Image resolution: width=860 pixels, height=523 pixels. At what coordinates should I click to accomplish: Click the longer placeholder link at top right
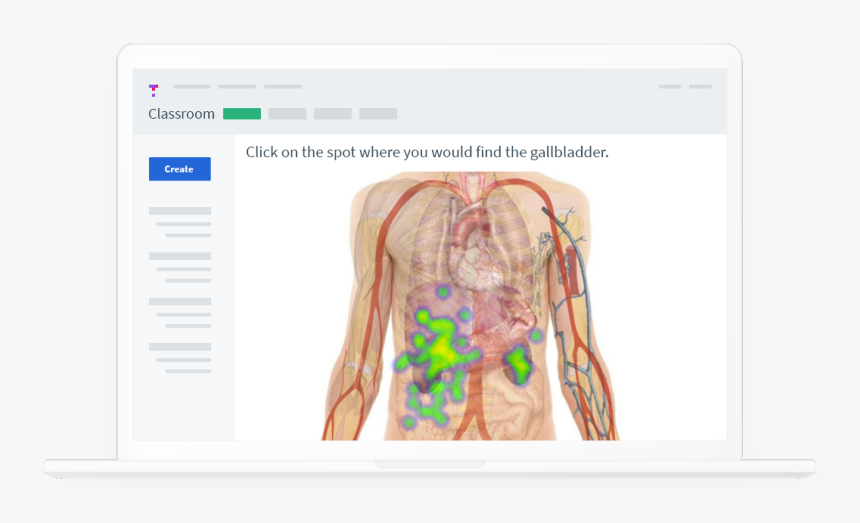(670, 87)
